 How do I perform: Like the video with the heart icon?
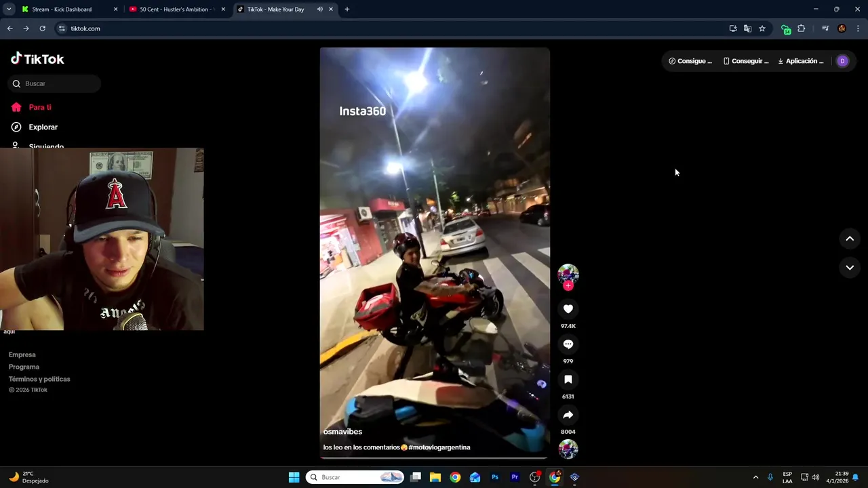pos(568,309)
